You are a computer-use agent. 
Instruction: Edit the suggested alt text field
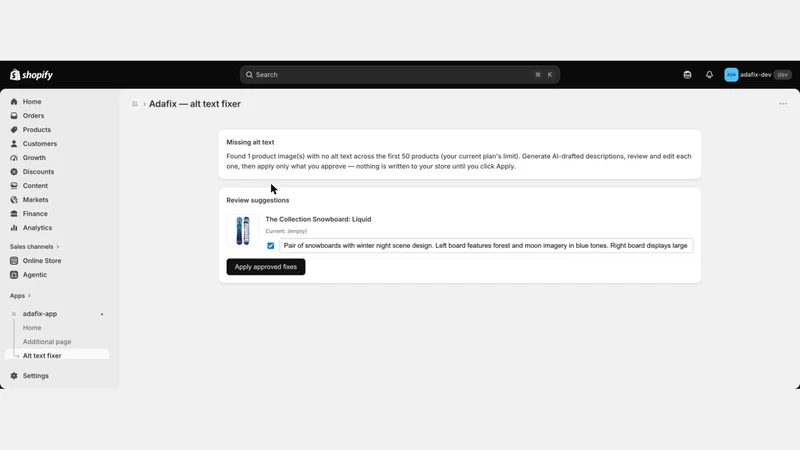click(x=486, y=246)
